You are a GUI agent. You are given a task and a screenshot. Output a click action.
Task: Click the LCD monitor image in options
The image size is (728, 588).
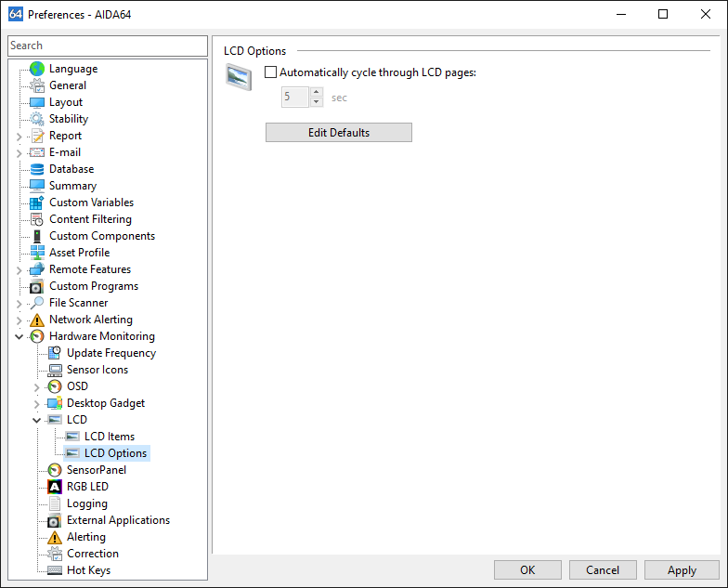(239, 77)
